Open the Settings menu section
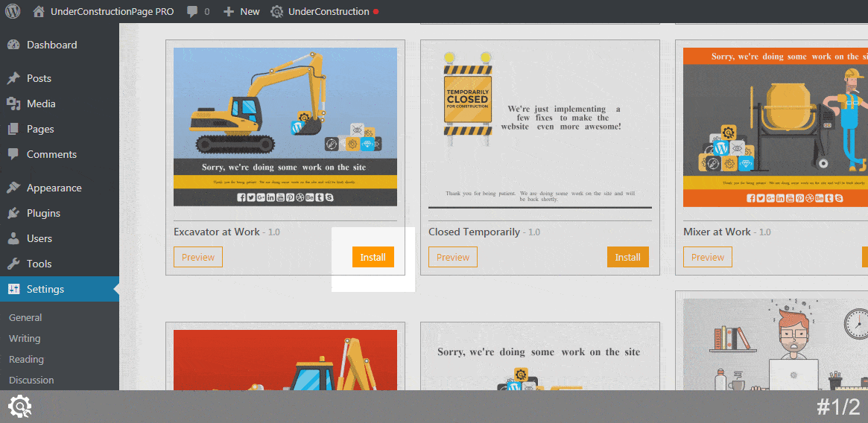 point(45,289)
